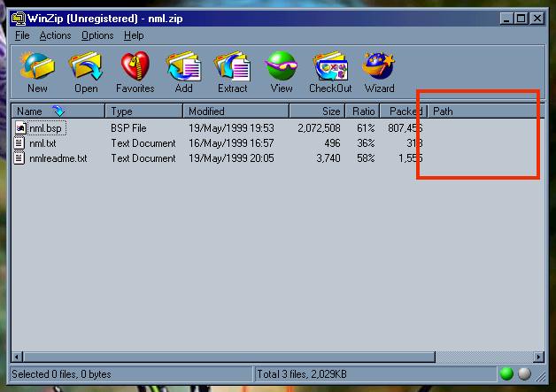Click the nmlreadme.txt document icon

(x=19, y=158)
